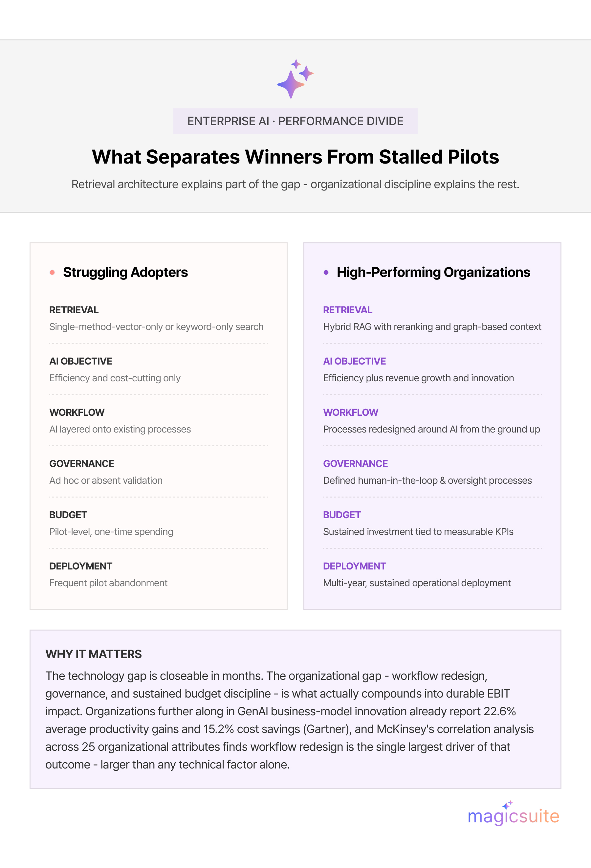The image size is (591, 868).
Task: Select the Enterprise AI Performance Divide badge
Action: [x=295, y=121]
